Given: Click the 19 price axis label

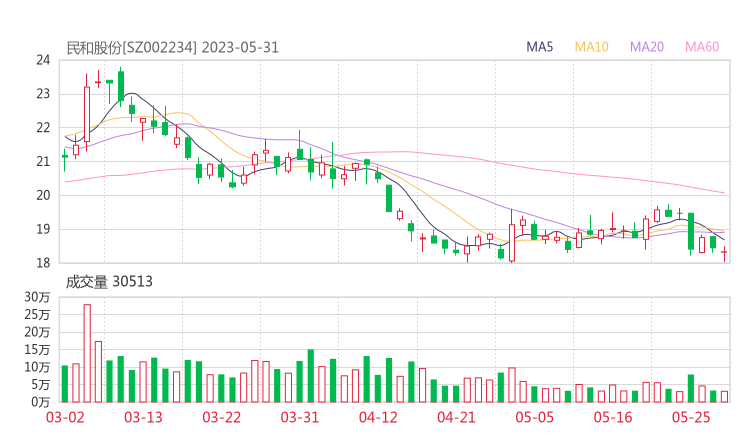Looking at the screenshot, I should (43, 229).
